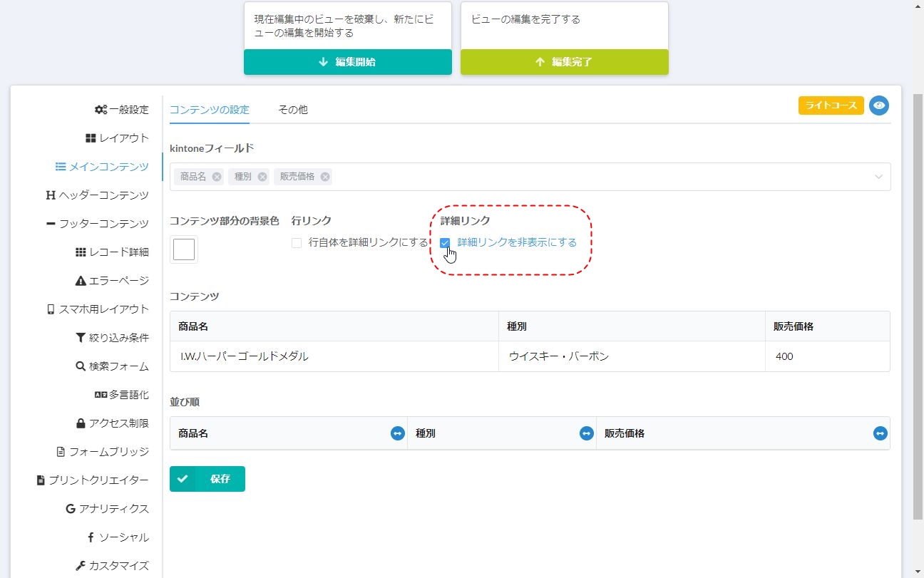The width and height of the screenshot is (924, 578).
Task: Toggle preview with the eye icon
Action: point(879,105)
